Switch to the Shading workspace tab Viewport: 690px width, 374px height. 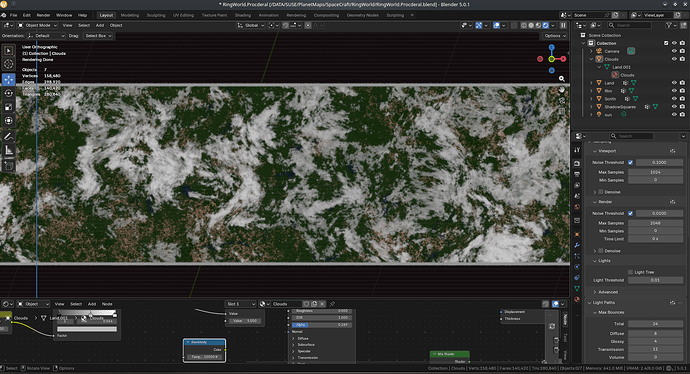(242, 15)
